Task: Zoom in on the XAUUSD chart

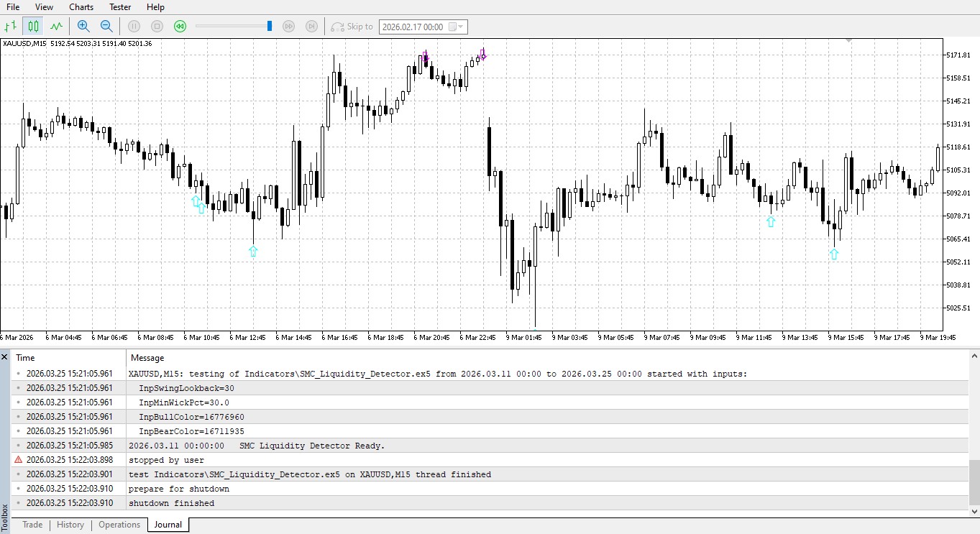Action: [83, 26]
